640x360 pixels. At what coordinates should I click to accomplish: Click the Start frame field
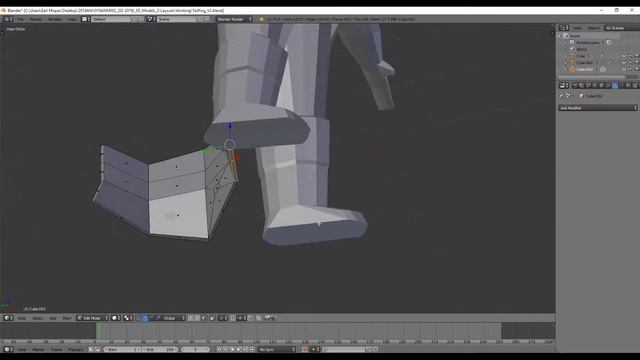pos(122,349)
